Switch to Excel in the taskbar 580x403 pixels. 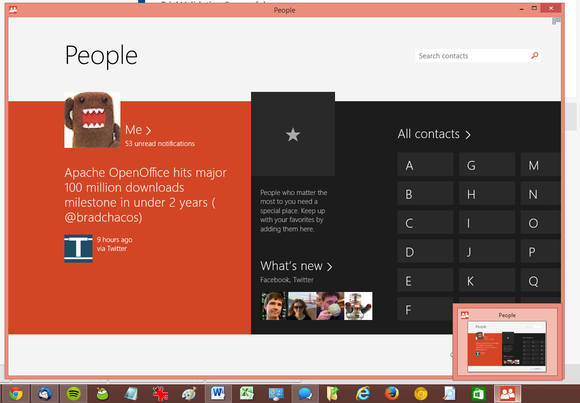coord(247,394)
